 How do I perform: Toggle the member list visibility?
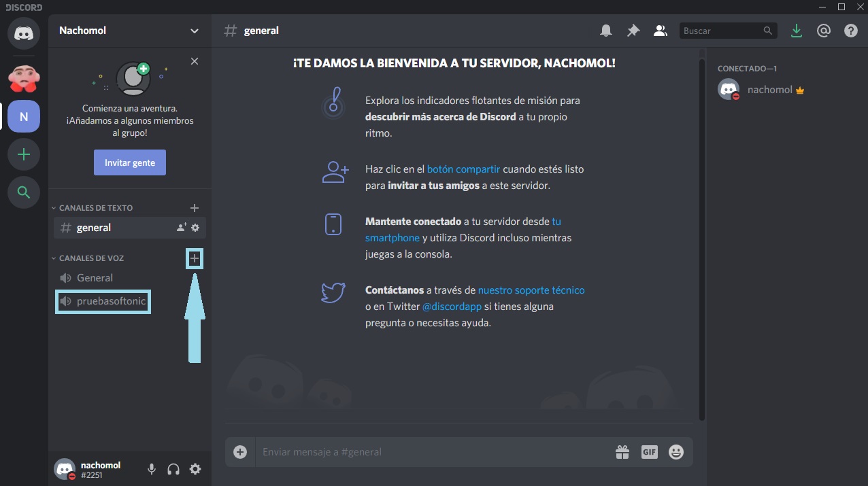660,31
